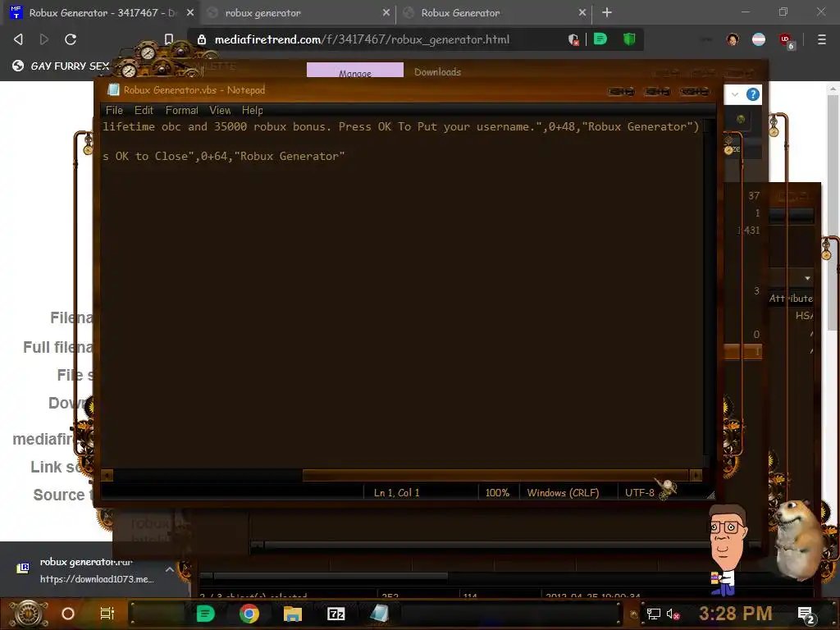Viewport: 840px width, 630px height.
Task: Go back with the browser back arrow
Action: pyautogui.click(x=18, y=39)
